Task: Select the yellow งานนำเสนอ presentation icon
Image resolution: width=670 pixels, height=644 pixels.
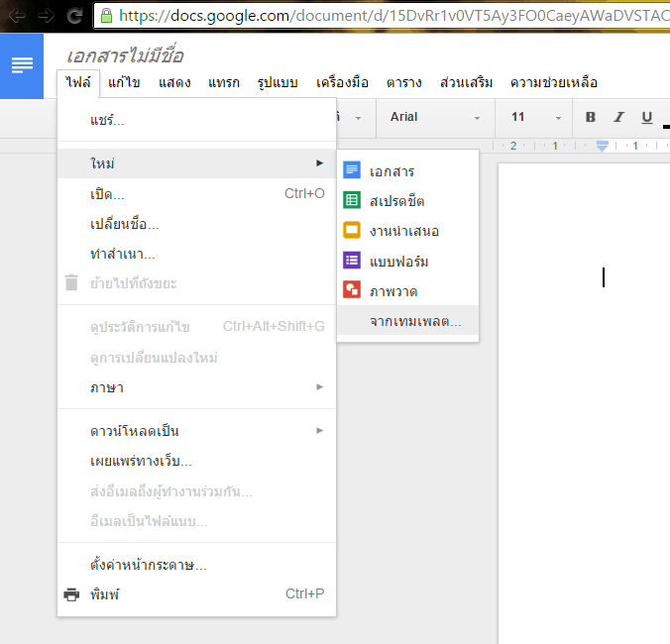Action: click(x=352, y=230)
